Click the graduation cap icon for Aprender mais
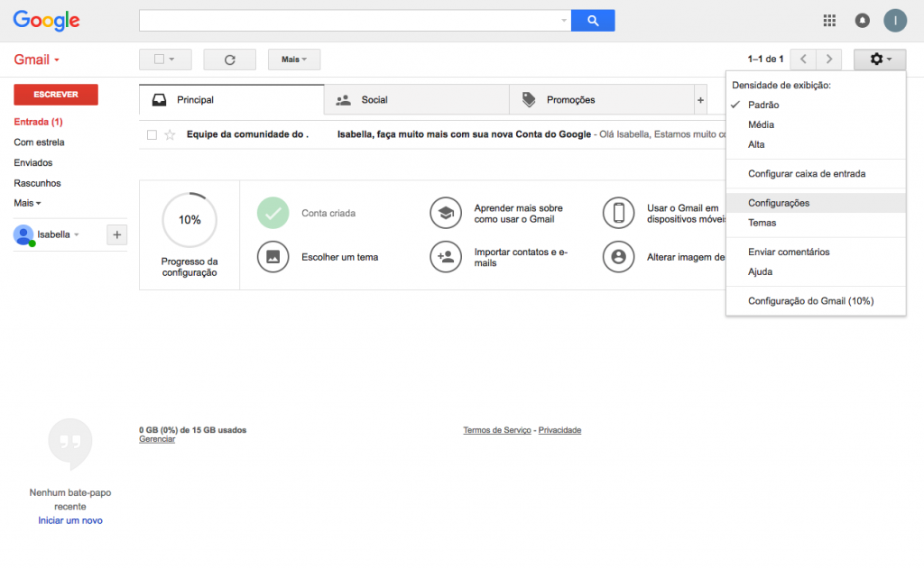 446,213
